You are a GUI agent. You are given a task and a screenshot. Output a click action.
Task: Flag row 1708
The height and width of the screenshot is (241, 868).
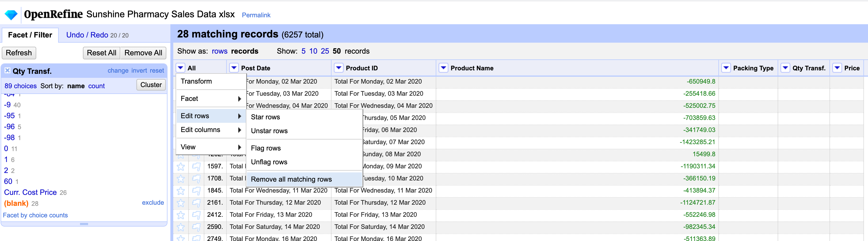[196, 178]
